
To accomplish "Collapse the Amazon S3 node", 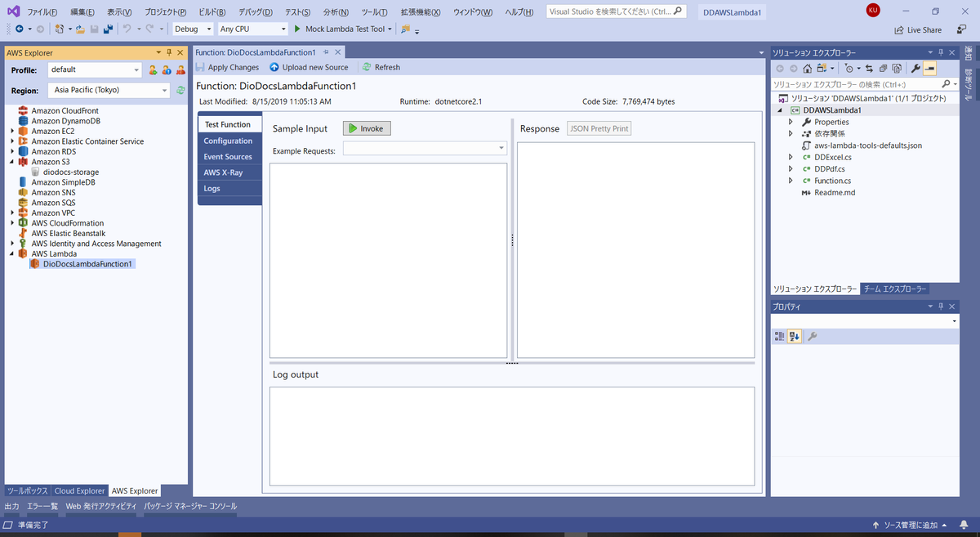I will click(x=12, y=162).
